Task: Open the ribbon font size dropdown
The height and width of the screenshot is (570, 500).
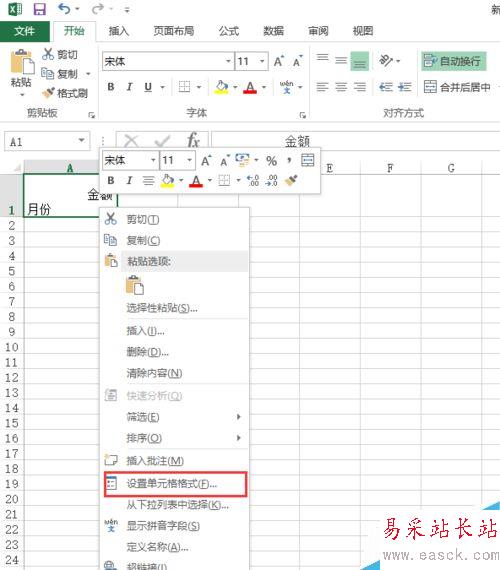Action: click(262, 61)
